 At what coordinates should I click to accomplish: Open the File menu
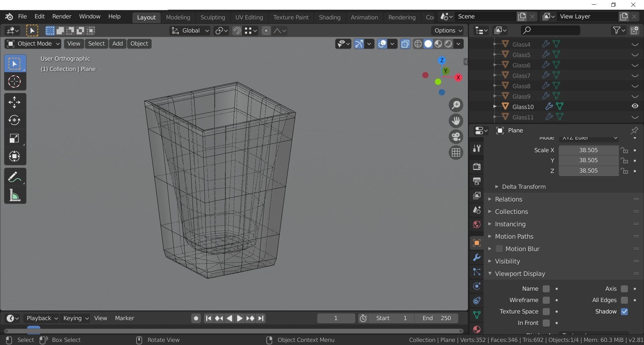coord(22,16)
